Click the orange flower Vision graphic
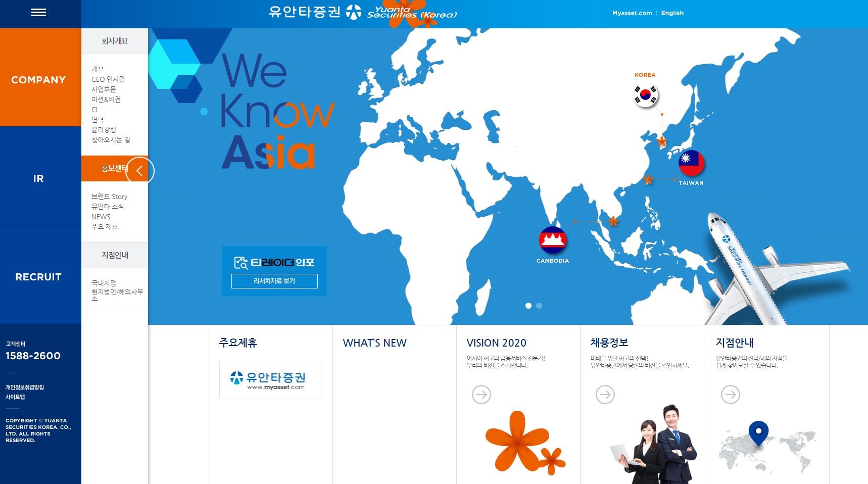Viewport: 868px width, 484px height. pos(525,442)
